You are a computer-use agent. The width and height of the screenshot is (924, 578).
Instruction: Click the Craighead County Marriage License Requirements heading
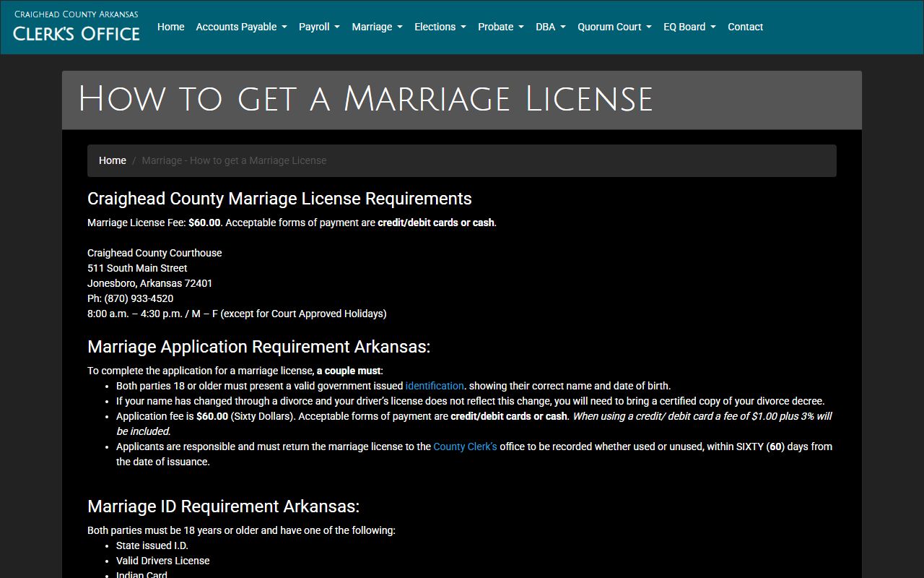coord(279,199)
